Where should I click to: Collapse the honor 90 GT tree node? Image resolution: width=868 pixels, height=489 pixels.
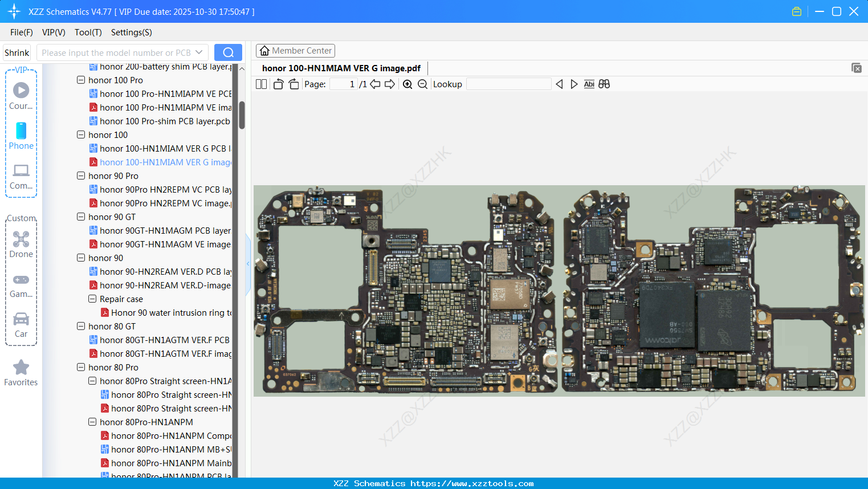click(81, 217)
